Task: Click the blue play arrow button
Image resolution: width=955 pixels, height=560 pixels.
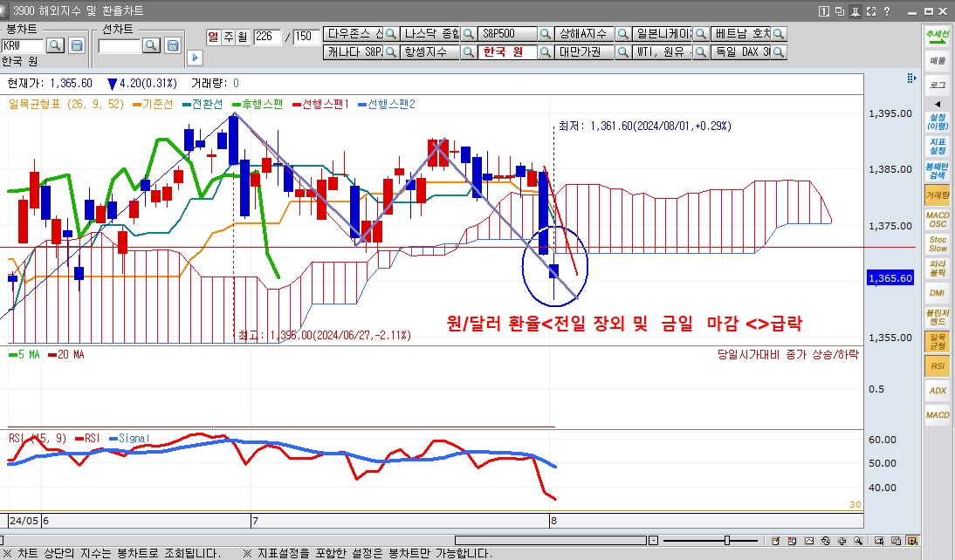Action: (x=195, y=58)
